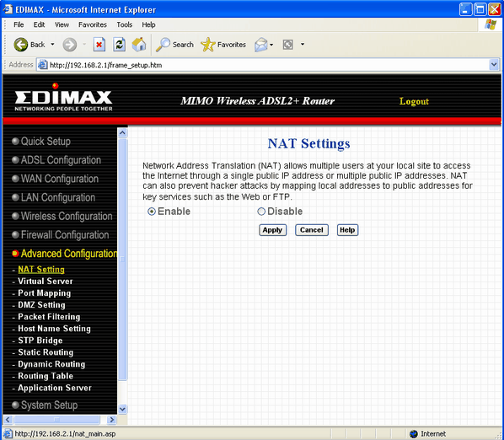The image size is (504, 440).
Task: Refresh the page with green arrows icon
Action: 119,45
